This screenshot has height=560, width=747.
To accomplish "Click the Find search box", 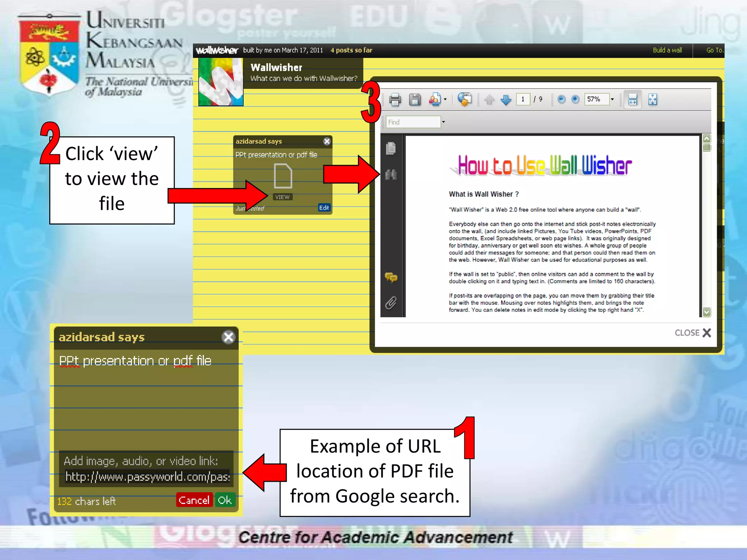I will point(413,122).
